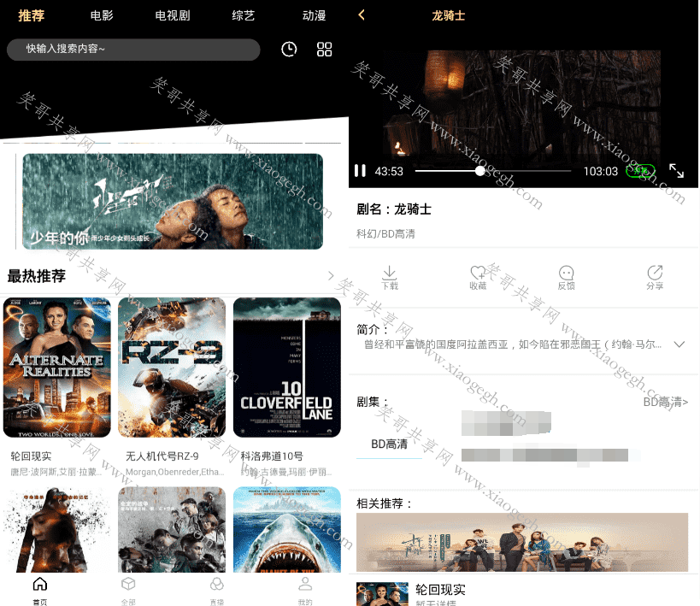Open the watch history clock icon

289,49
